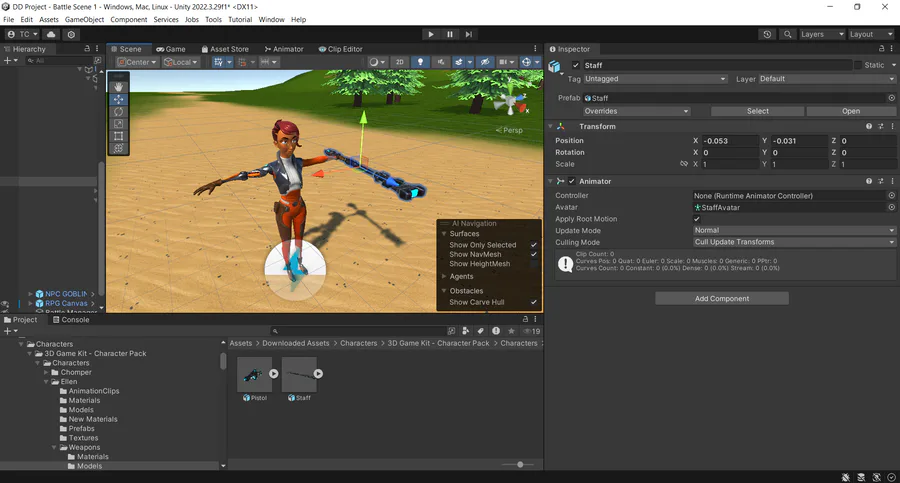Open the Center pivot mode dropdown
Screen dimensions: 900x483
pyautogui.click(x=137, y=62)
